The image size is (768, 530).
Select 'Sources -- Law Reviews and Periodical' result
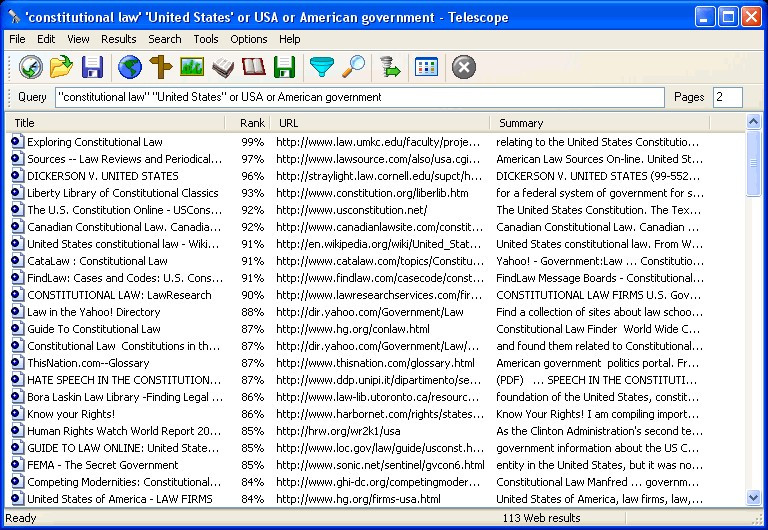[x=124, y=159]
